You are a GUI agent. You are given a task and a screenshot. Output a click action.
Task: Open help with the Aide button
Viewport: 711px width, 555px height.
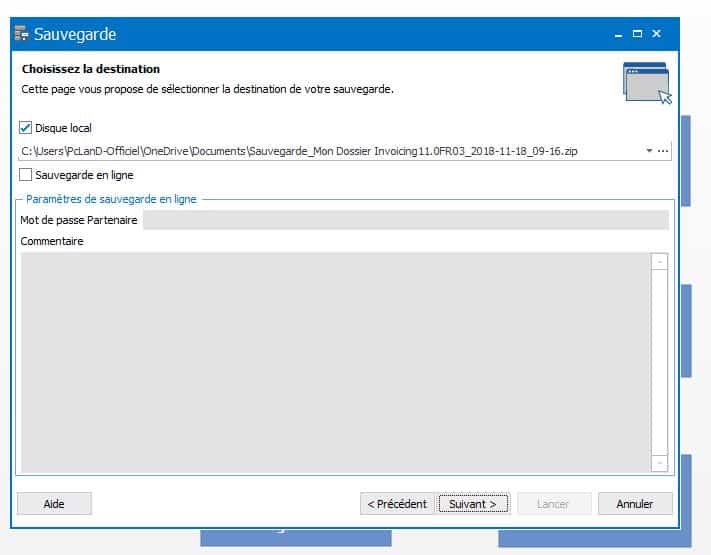pyautogui.click(x=54, y=504)
